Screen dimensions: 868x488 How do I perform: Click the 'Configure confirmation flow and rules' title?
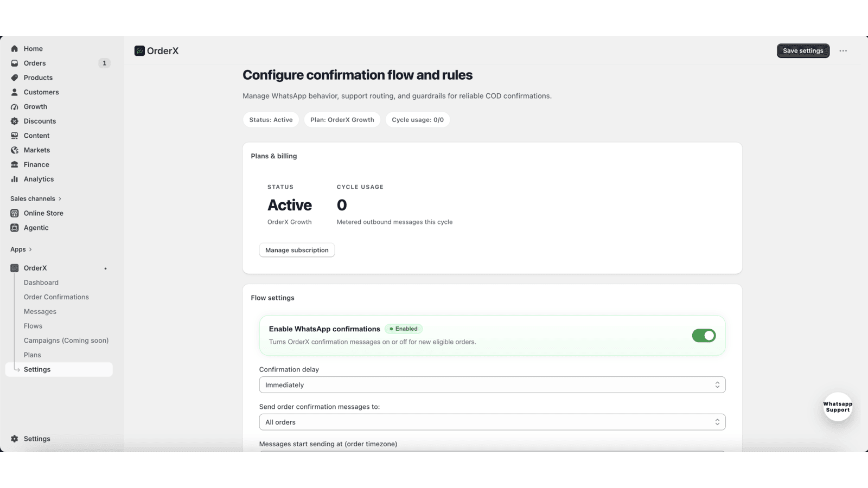coord(358,75)
